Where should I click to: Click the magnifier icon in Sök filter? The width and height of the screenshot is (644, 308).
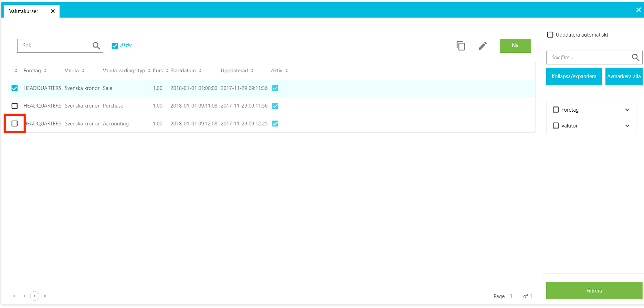(635, 58)
